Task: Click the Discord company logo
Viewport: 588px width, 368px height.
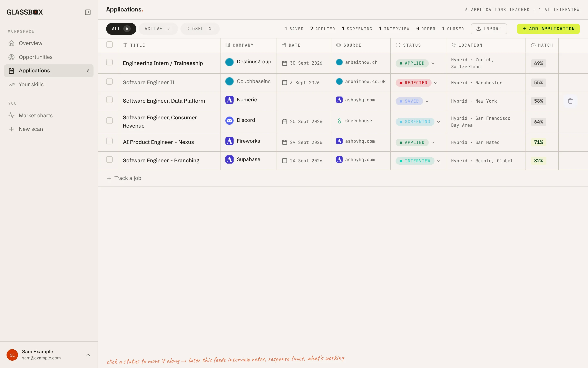Action: coord(229,120)
